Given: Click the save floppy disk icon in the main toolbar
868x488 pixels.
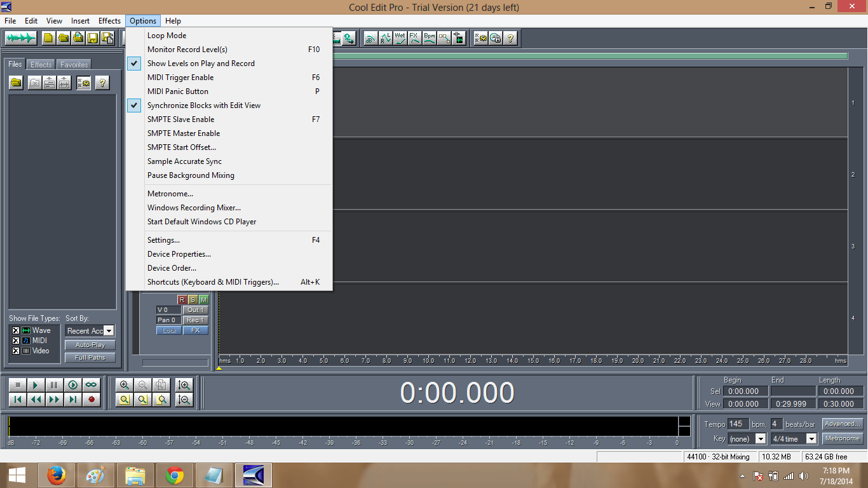Looking at the screenshot, I should click(x=93, y=38).
